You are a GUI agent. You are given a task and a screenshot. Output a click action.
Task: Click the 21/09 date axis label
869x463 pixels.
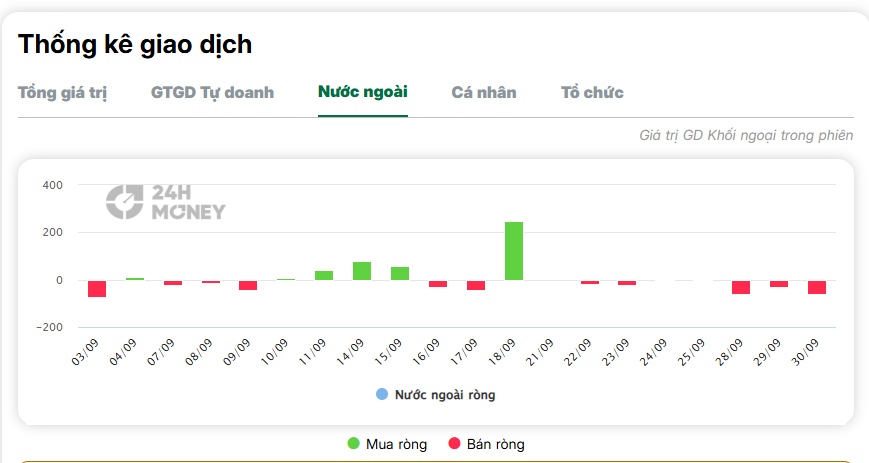point(540,352)
